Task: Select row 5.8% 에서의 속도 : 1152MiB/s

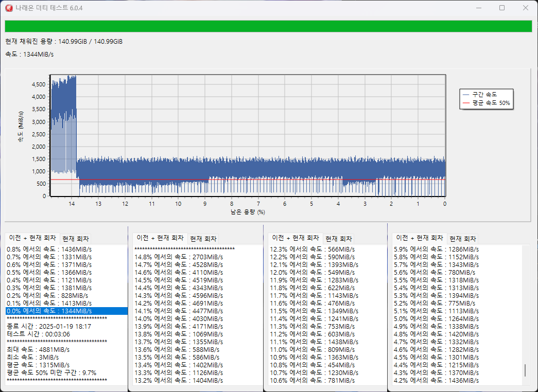Action: [x=437, y=257]
